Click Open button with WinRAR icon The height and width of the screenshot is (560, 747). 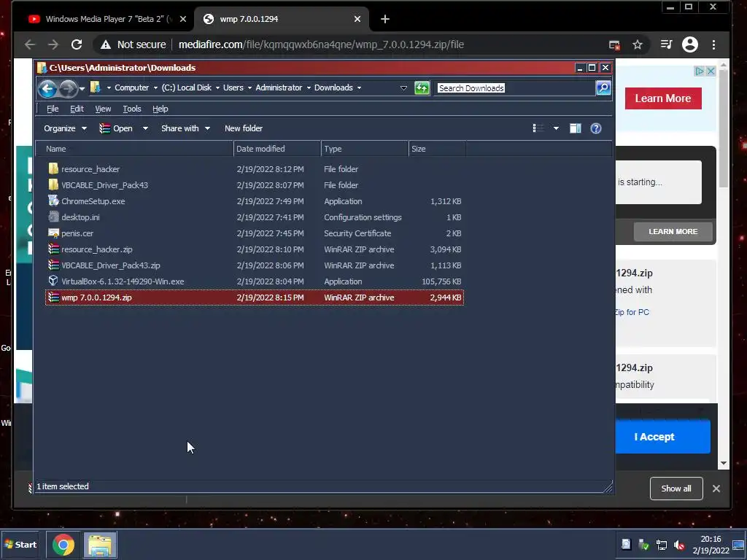[116, 128]
